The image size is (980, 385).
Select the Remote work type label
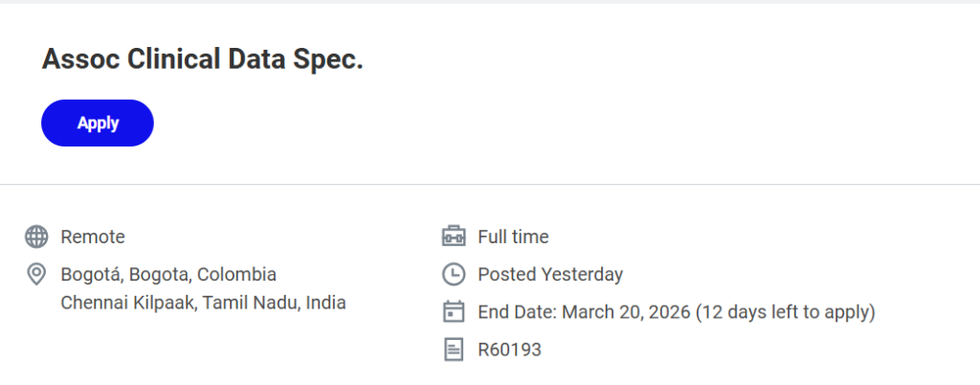[93, 237]
